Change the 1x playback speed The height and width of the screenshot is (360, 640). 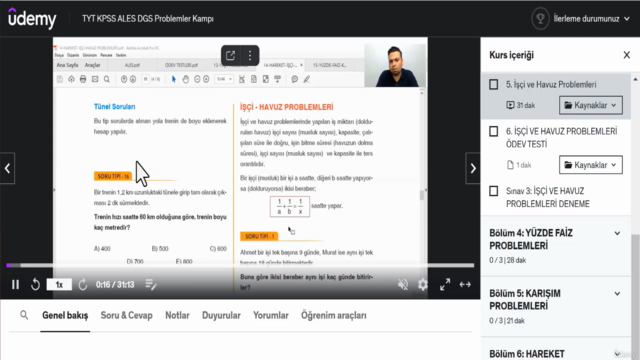59,284
